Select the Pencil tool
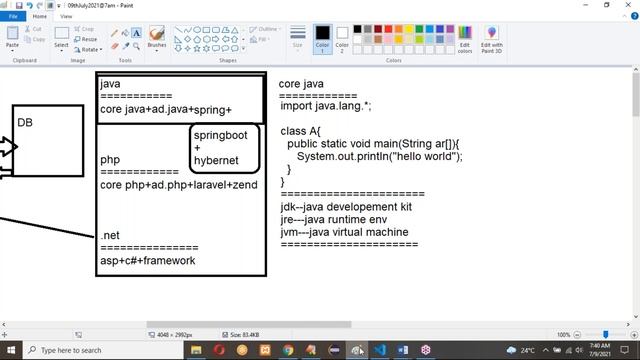The image size is (640, 360). (115, 33)
